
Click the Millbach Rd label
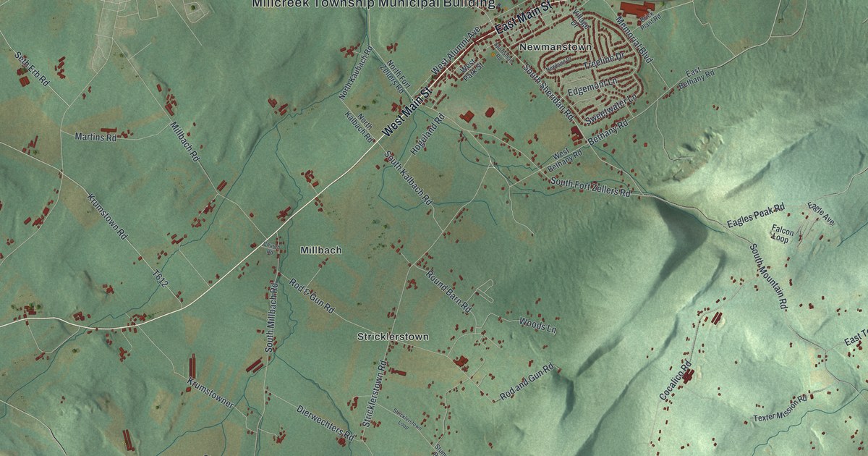coord(184,141)
